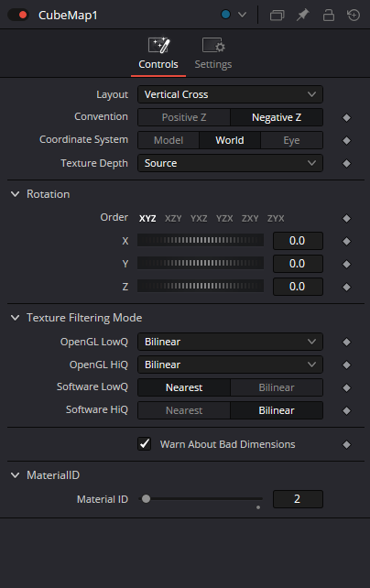Collapse the MaterialID section

click(x=15, y=475)
